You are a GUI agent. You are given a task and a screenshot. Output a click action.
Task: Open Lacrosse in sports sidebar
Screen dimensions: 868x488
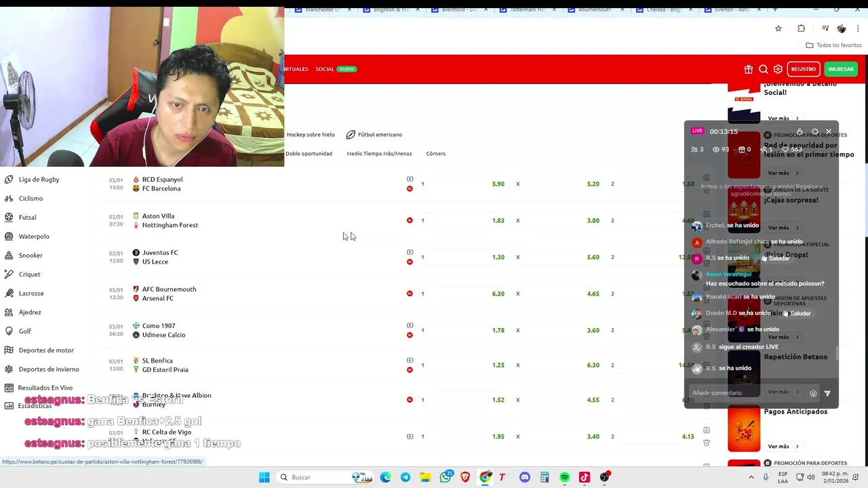[31, 293]
